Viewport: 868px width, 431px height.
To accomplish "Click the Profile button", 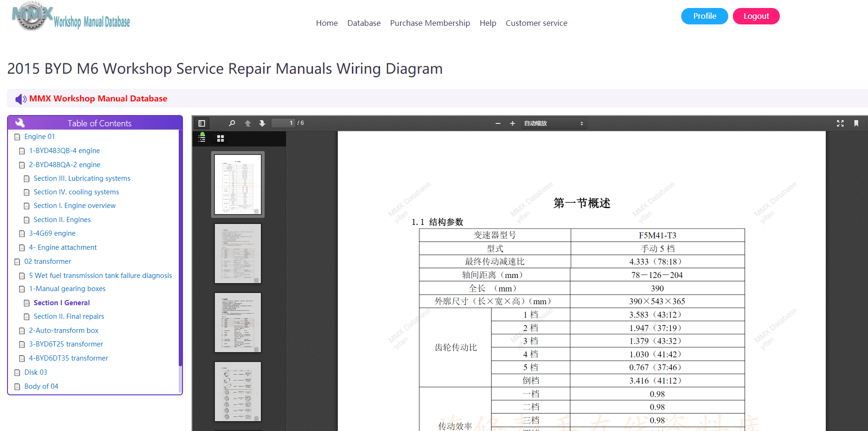I will (705, 16).
